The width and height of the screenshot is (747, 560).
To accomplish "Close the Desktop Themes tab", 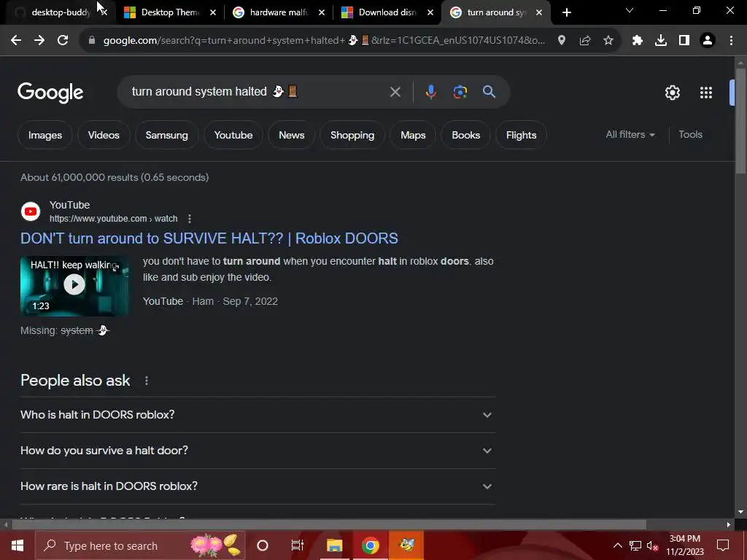I will pos(213,13).
